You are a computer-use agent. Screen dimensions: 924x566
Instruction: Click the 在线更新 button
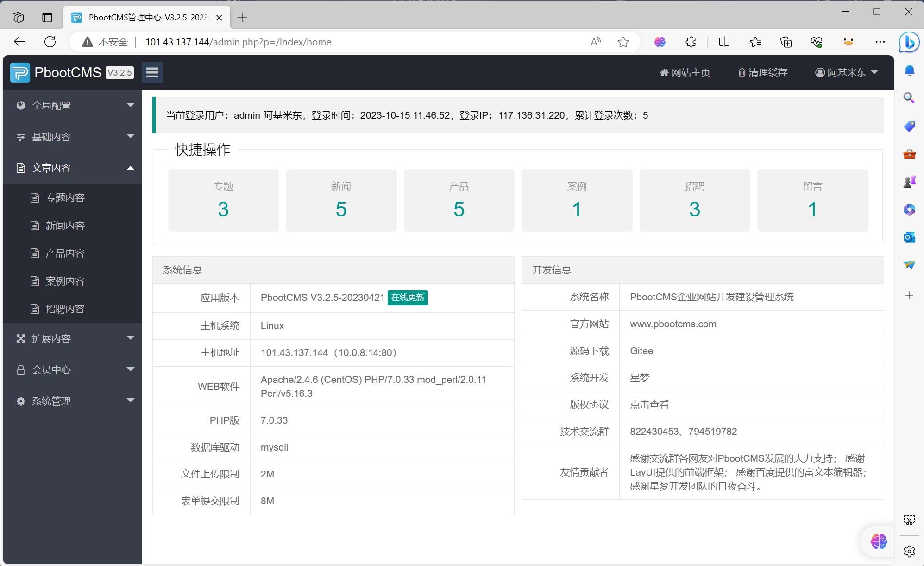[408, 298]
